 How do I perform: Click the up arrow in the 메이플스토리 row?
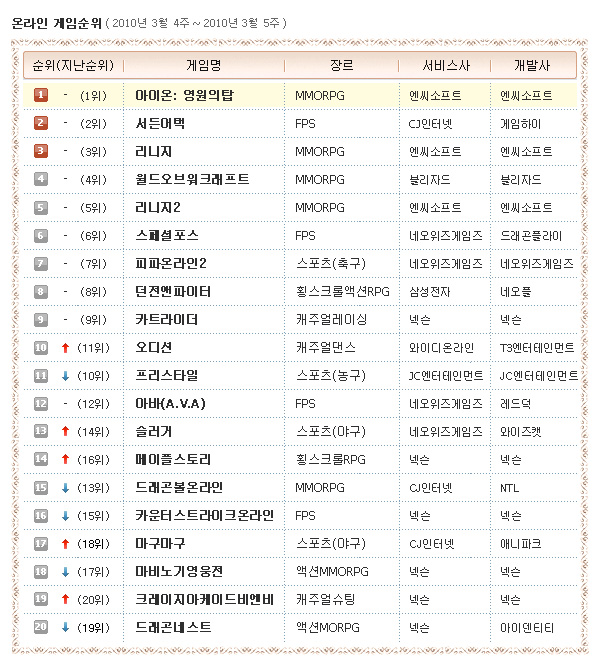pos(65,459)
